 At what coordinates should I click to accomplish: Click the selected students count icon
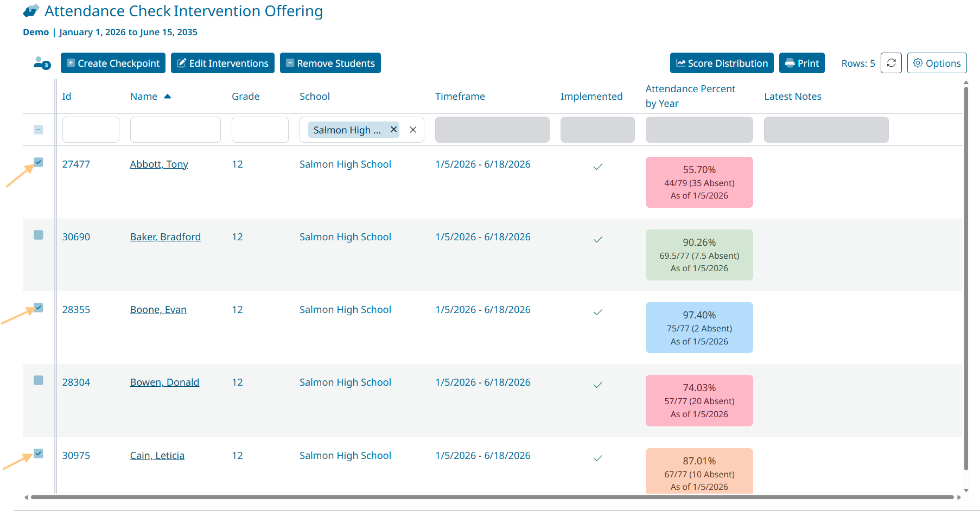pyautogui.click(x=42, y=63)
